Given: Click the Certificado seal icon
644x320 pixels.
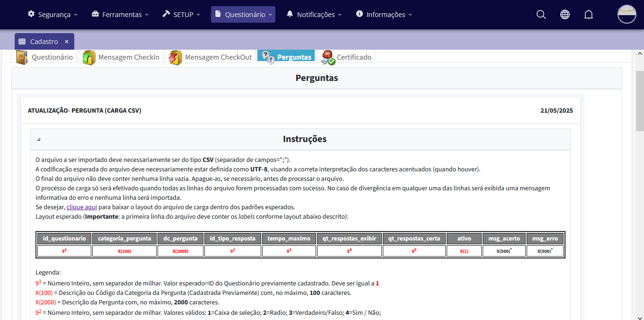Looking at the screenshot, I should (x=328, y=57).
